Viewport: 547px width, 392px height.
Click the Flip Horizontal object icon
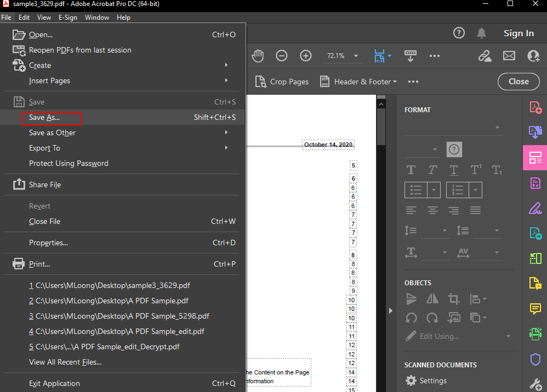point(432,298)
